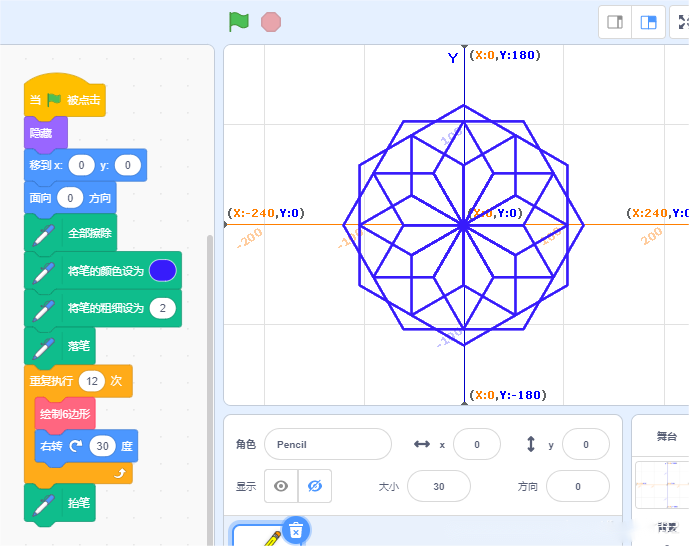689x546 pixels.
Task: Click the pen icon on the set pen size block
Action: click(x=44, y=309)
